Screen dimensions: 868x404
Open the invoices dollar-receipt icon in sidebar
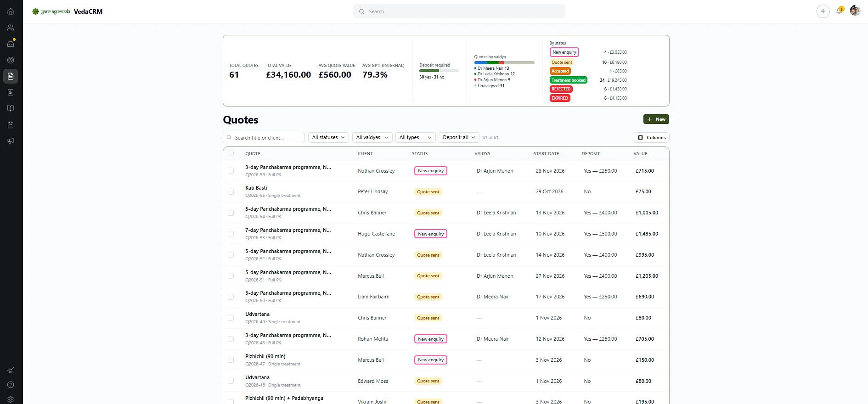click(11, 92)
